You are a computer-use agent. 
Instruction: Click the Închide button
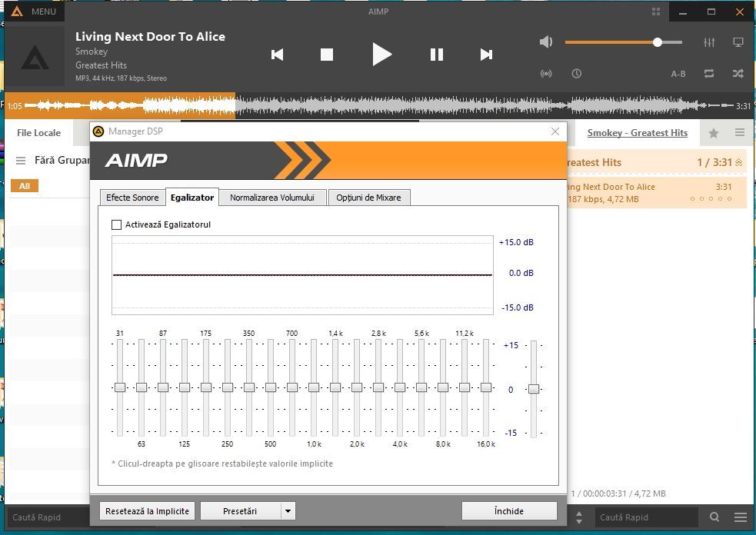click(x=509, y=511)
